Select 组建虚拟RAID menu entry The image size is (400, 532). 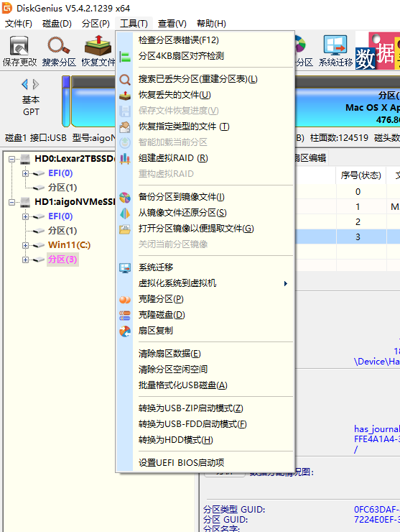point(205,158)
